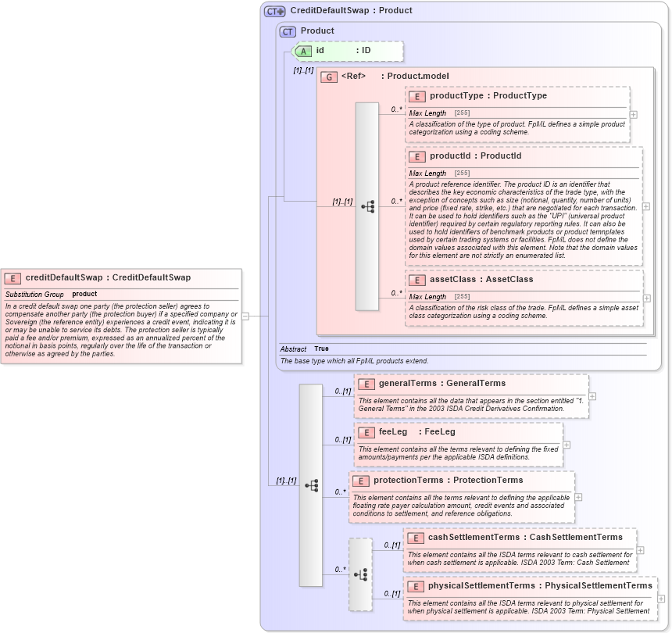Screen dimensions: 672x633
Task: Click 'productId : ProductId' title
Action: point(476,156)
